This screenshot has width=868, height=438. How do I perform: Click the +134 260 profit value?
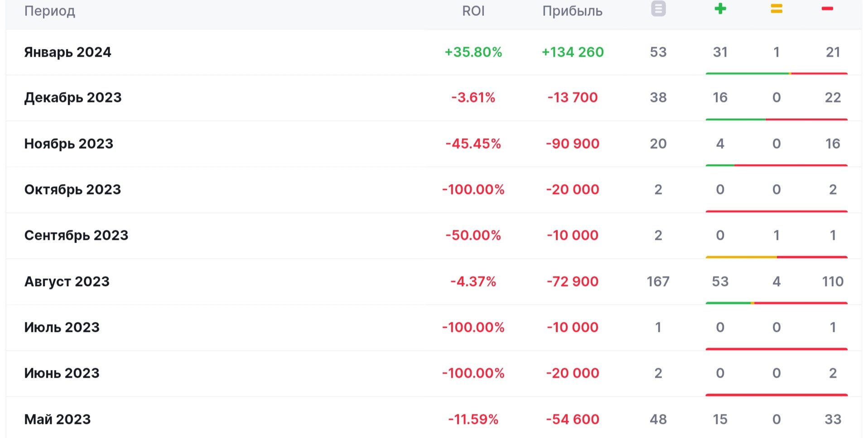pyautogui.click(x=573, y=52)
